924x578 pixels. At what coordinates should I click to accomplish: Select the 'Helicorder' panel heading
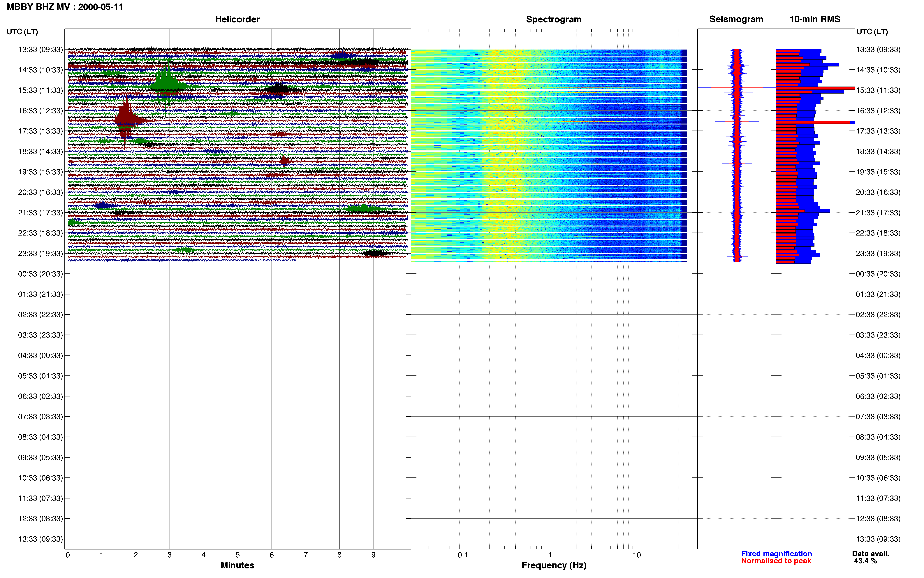click(237, 19)
